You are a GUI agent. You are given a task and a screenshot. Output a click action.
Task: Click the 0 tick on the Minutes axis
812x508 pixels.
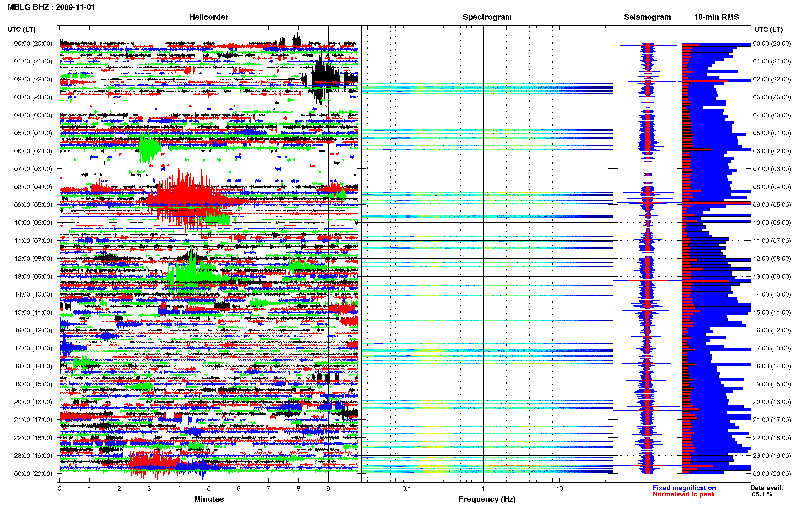coord(59,489)
